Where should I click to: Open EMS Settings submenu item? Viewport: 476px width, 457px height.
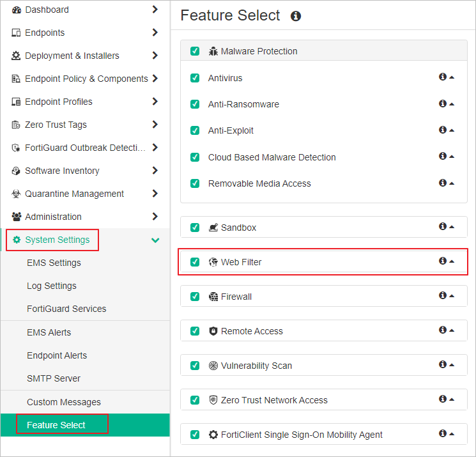54,263
